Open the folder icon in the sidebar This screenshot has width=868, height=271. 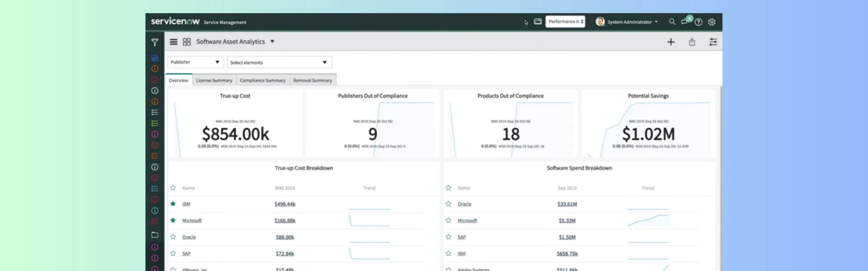(155, 235)
